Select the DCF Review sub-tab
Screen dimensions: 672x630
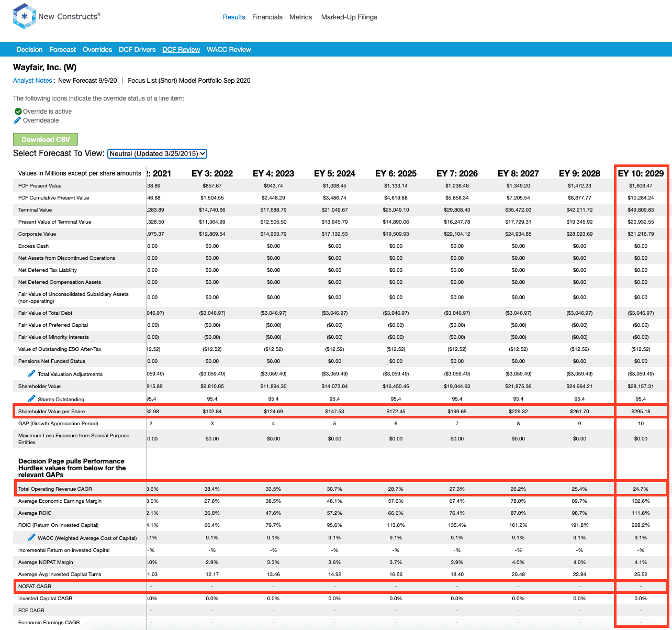point(181,49)
